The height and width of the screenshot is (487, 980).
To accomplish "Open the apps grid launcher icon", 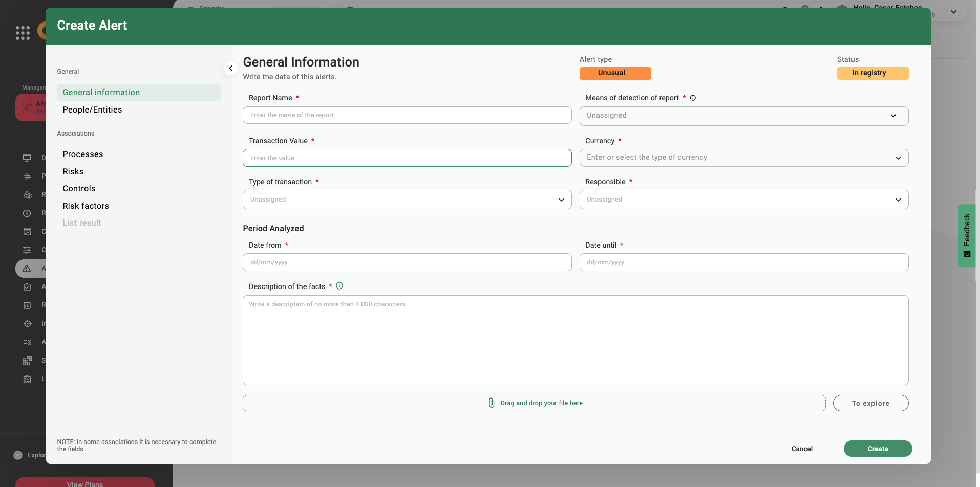I will click(23, 33).
